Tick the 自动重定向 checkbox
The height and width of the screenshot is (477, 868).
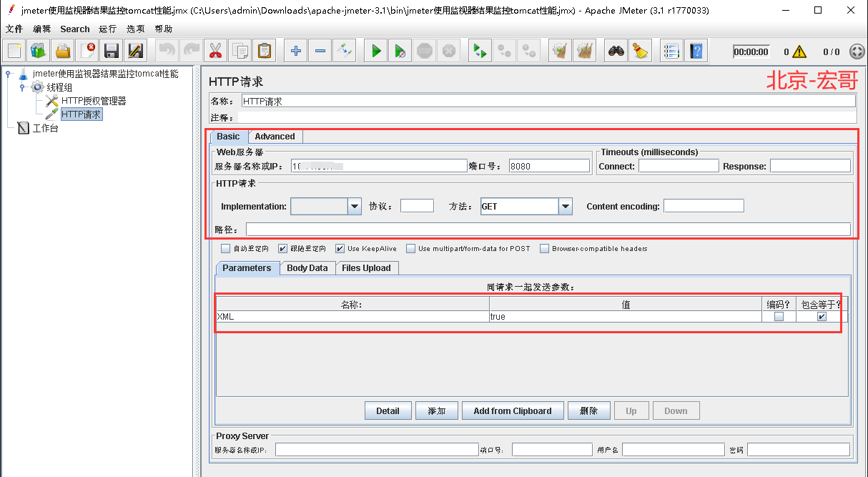(226, 249)
